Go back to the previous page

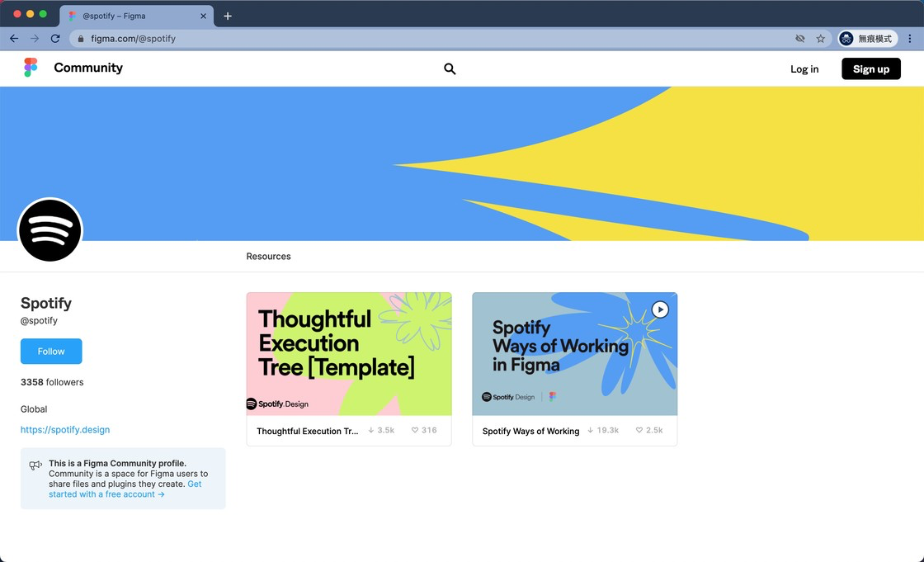[x=14, y=39]
